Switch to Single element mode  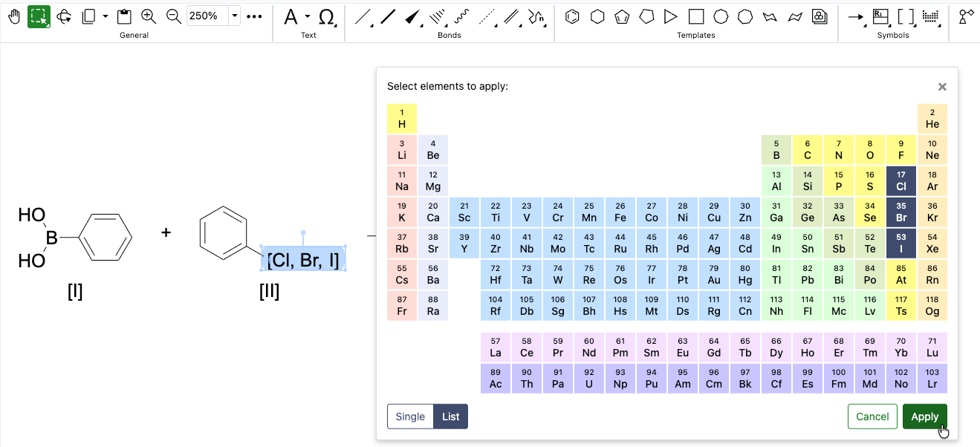click(410, 417)
